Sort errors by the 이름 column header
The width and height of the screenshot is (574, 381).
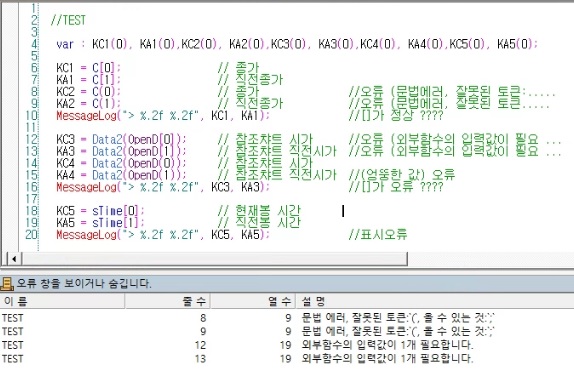tap(62, 301)
